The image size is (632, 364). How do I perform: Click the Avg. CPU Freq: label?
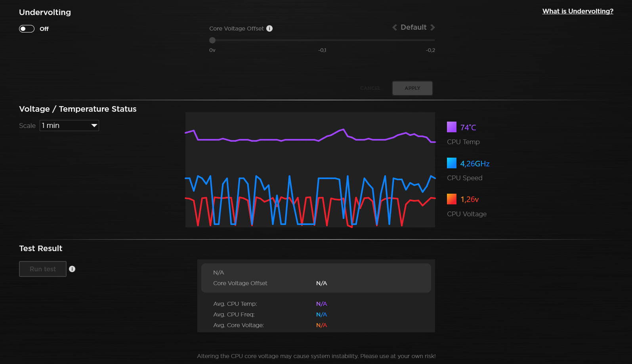pyautogui.click(x=234, y=314)
